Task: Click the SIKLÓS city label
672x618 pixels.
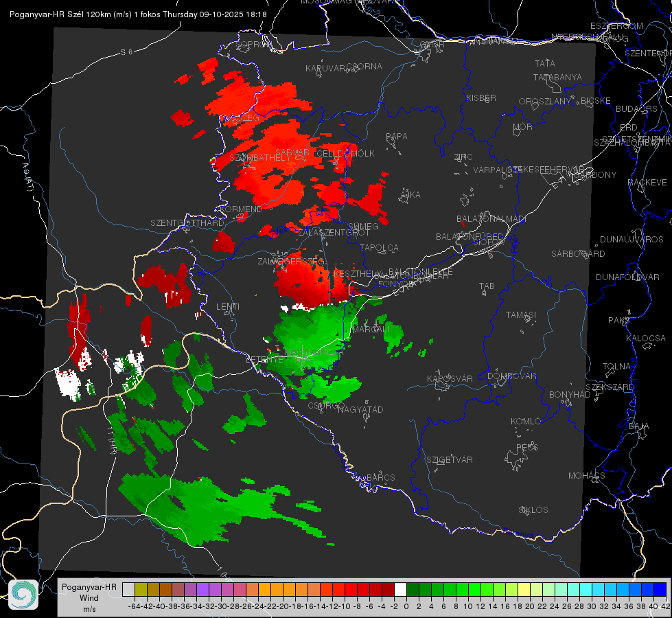Action: click(x=533, y=510)
